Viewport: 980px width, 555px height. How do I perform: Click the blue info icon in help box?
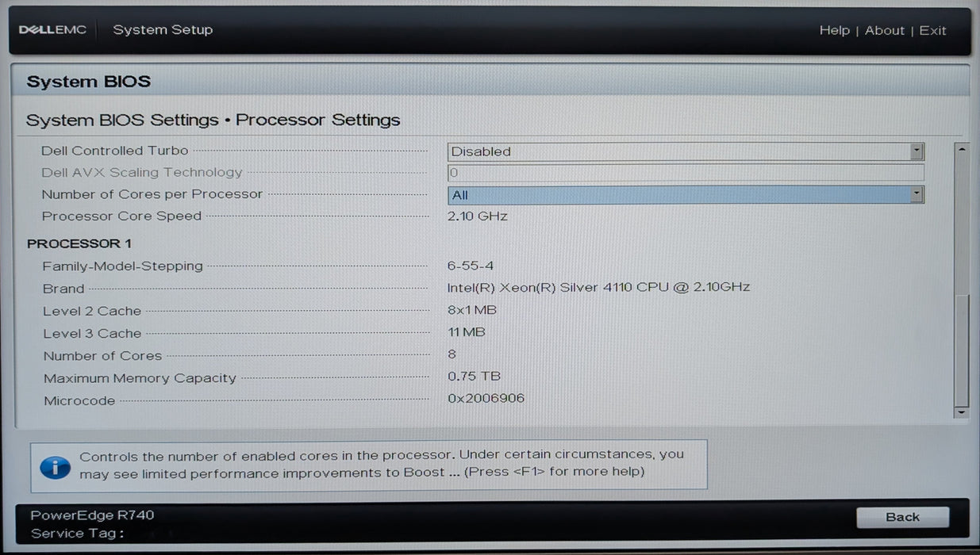(x=55, y=466)
